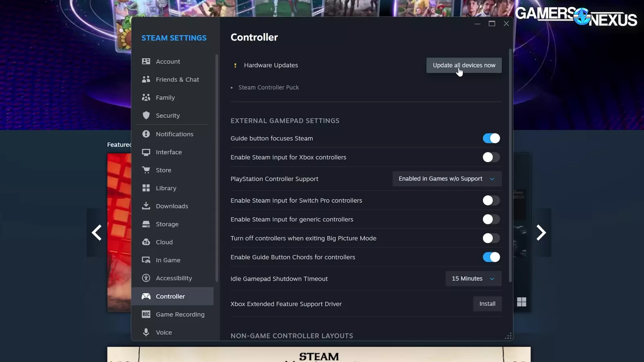Image resolution: width=644 pixels, height=362 pixels.
Task: Click the Account card icon in sidebar
Action: 146,62
